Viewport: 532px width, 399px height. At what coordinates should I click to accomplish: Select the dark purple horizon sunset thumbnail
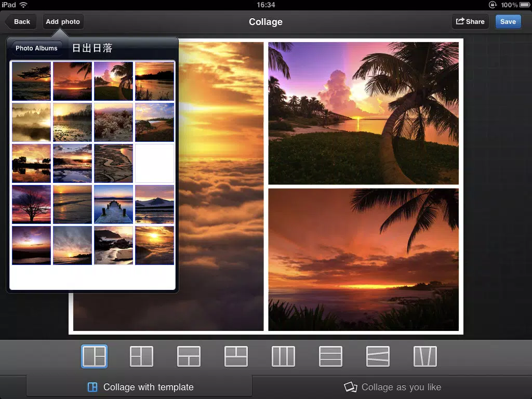[x=32, y=245]
